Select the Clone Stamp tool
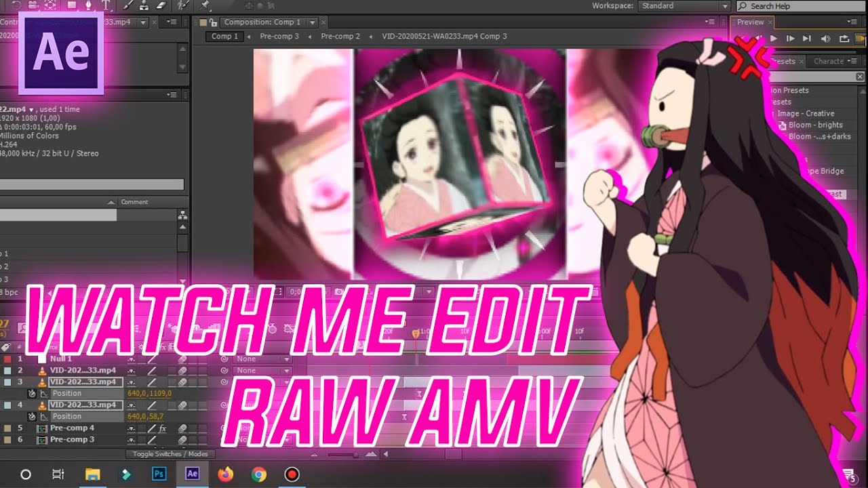868x488 pixels. (x=144, y=5)
